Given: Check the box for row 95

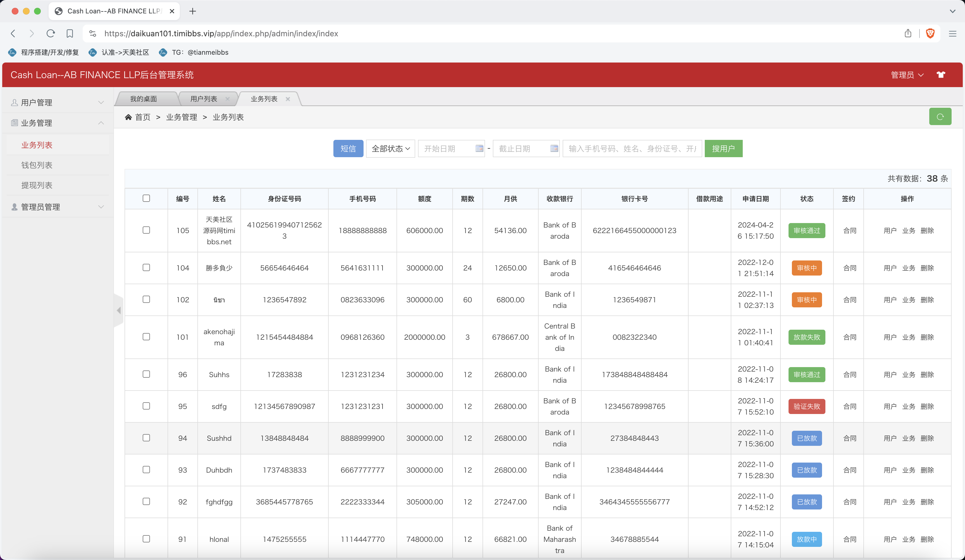Looking at the screenshot, I should pos(146,406).
